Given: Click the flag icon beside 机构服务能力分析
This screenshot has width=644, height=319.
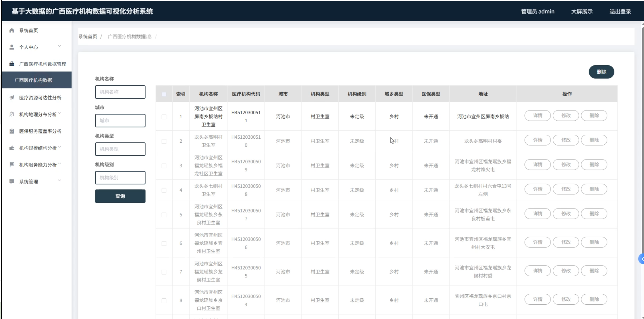Looking at the screenshot, I should point(12,165).
